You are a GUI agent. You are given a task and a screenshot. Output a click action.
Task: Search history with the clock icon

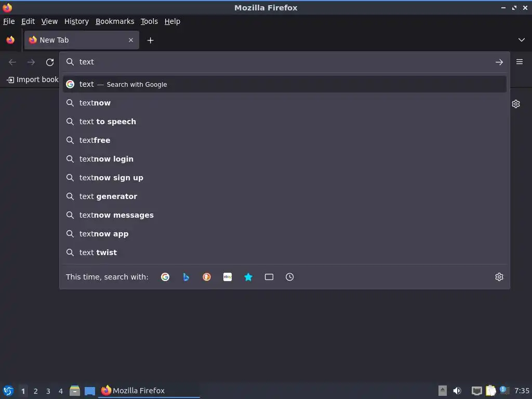290,277
